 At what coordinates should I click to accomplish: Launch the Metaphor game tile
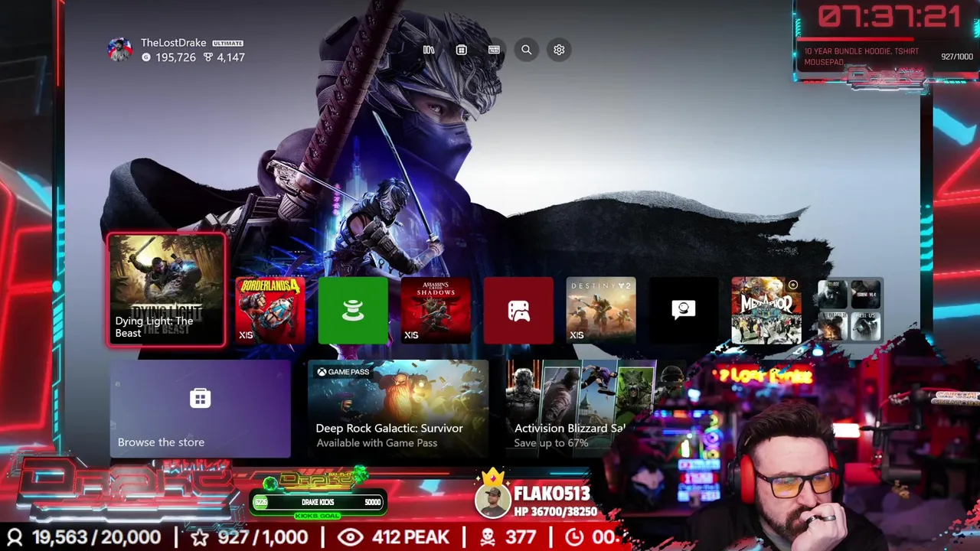click(766, 311)
